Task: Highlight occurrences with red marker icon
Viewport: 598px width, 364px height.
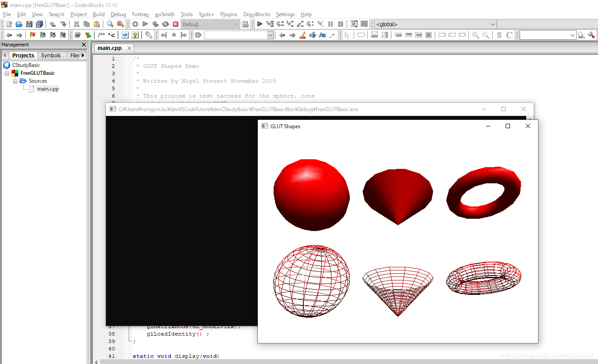Action: tap(303, 35)
